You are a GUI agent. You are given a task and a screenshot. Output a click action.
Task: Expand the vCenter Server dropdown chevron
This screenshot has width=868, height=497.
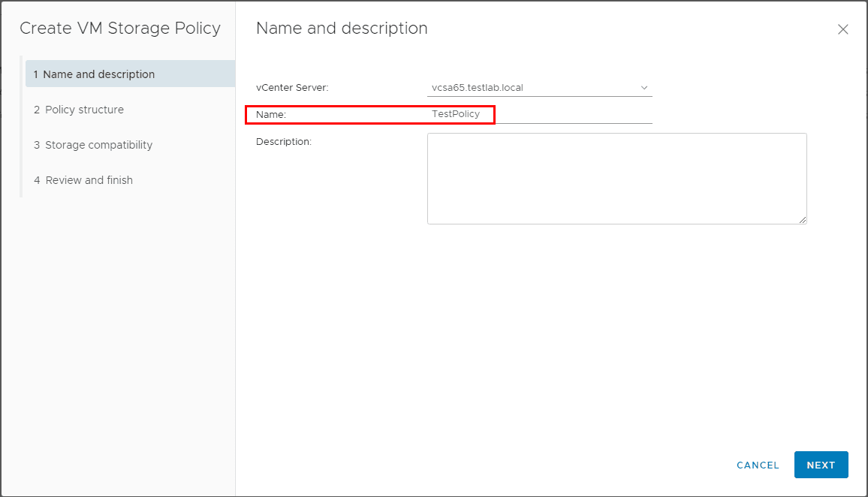(644, 88)
